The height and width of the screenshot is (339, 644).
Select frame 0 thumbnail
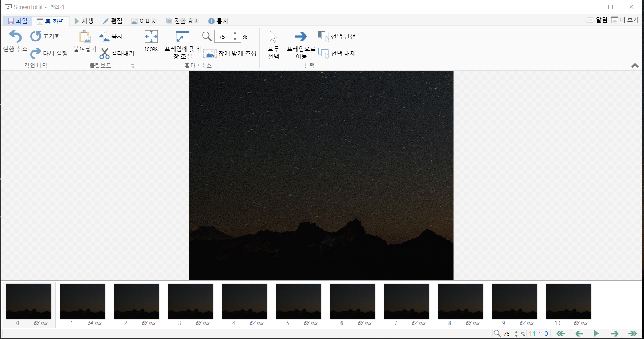coord(29,301)
